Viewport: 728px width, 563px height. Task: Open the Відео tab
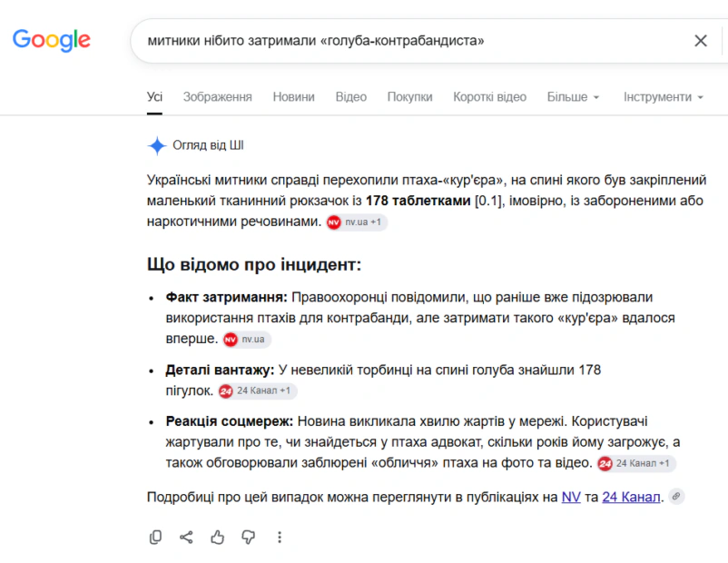pos(351,97)
